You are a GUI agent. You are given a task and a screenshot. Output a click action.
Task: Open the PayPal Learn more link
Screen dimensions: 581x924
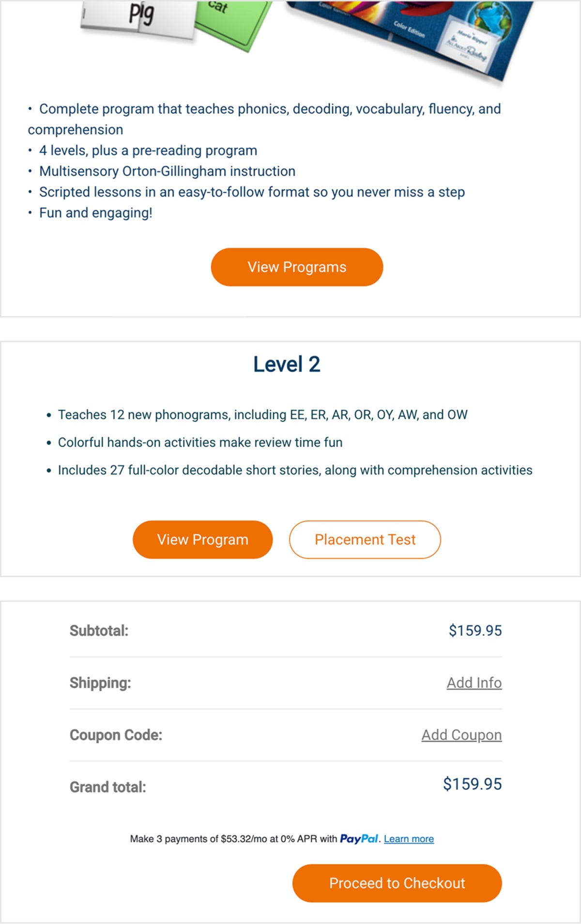(x=408, y=838)
